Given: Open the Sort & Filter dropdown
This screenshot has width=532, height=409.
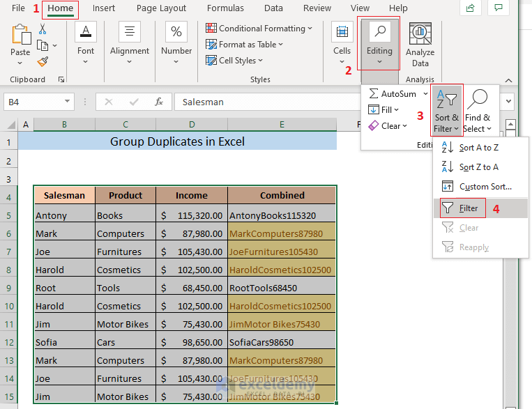Looking at the screenshot, I should tap(446, 111).
